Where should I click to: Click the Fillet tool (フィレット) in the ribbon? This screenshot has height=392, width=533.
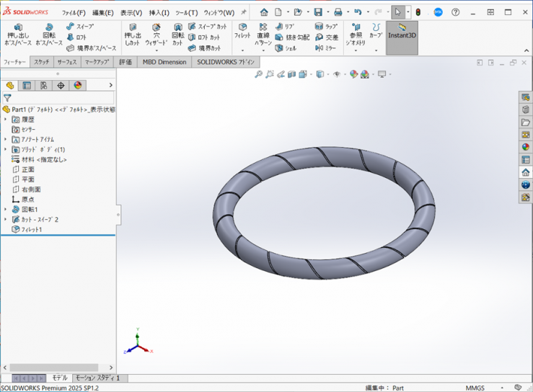pos(242,32)
